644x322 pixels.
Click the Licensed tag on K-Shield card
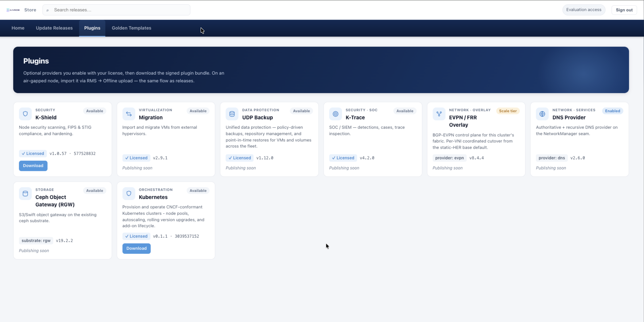point(33,154)
